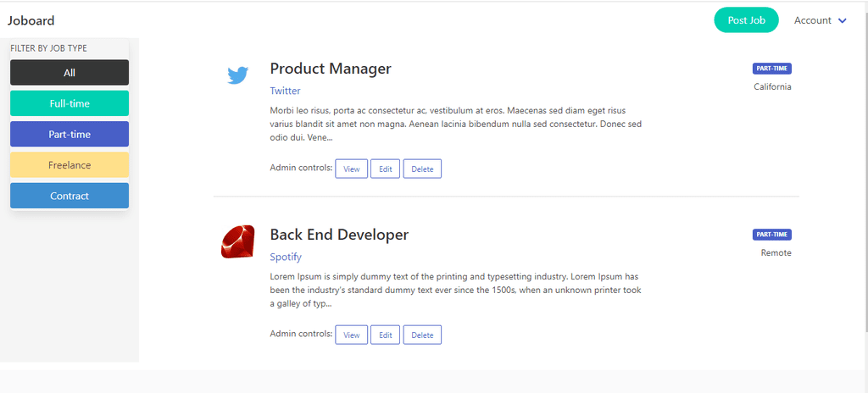Filter jobs by All
This screenshot has height=393, width=868.
[70, 73]
